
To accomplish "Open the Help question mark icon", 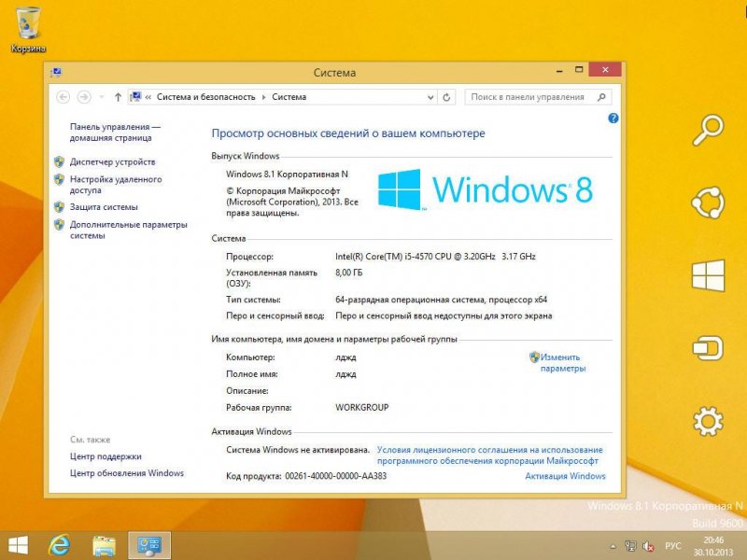I will (613, 119).
